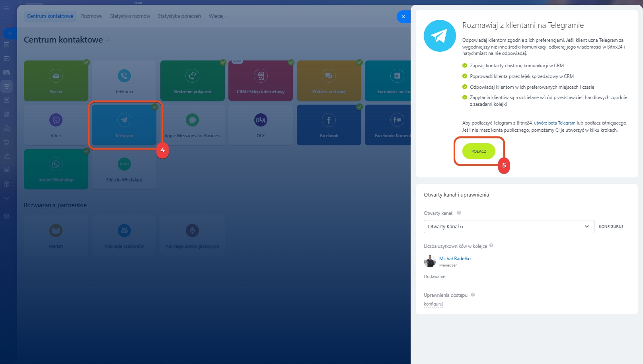This screenshot has height=364, width=643.
Task: Open the box package icon in sidebar
Action: [x=6, y=184]
